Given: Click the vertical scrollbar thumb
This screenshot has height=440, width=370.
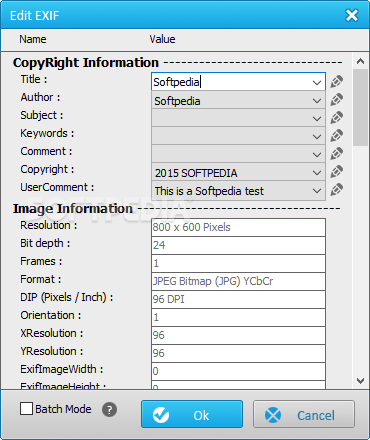Looking at the screenshot, I should [360, 107].
